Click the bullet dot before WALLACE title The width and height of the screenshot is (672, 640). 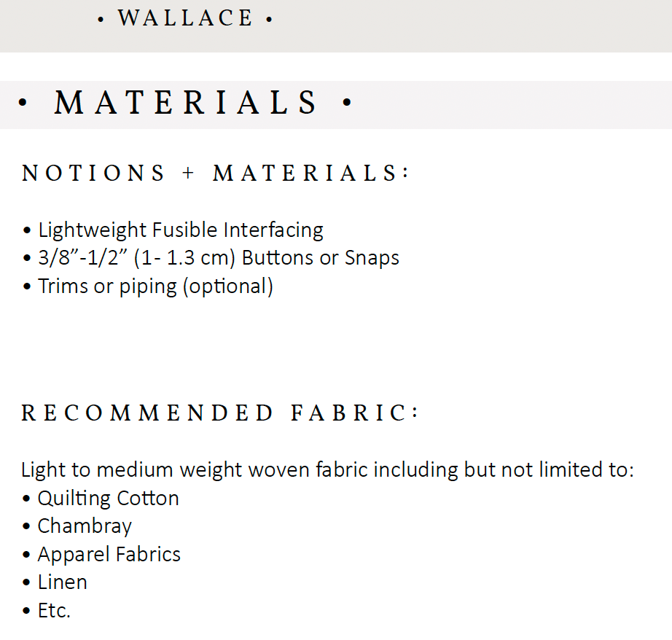pyautogui.click(x=101, y=20)
